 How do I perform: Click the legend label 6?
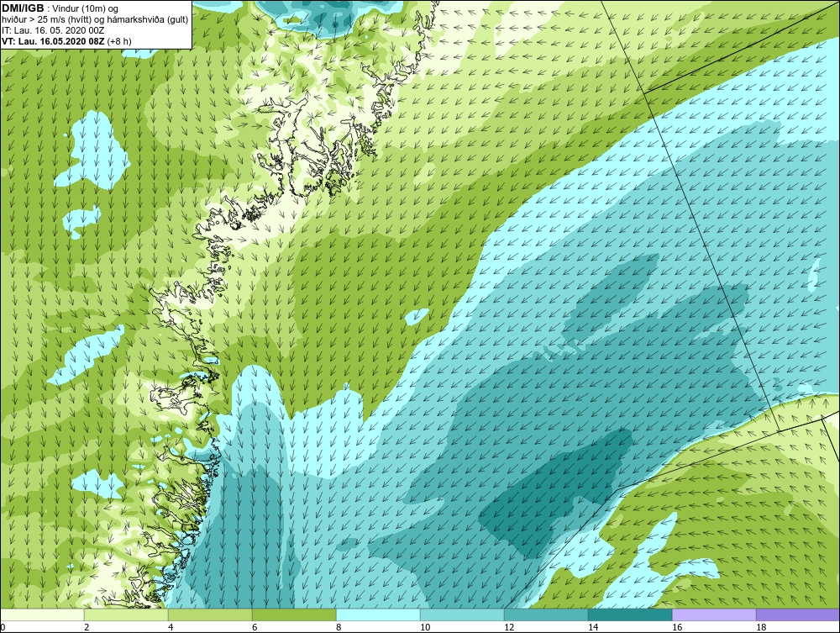(x=255, y=627)
